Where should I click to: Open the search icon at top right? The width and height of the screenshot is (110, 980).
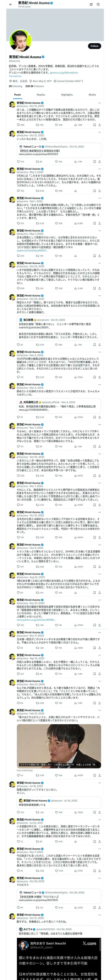(x=98, y=4)
